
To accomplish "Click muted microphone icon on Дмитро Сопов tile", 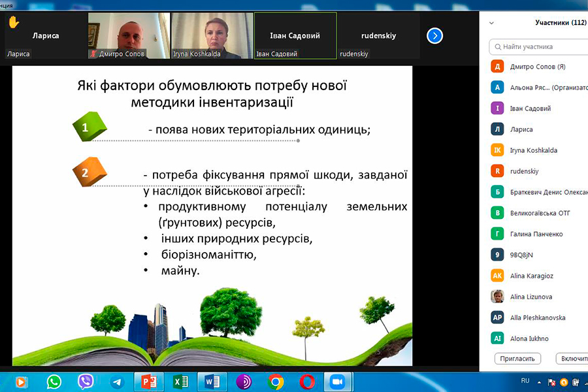I will tap(93, 54).
